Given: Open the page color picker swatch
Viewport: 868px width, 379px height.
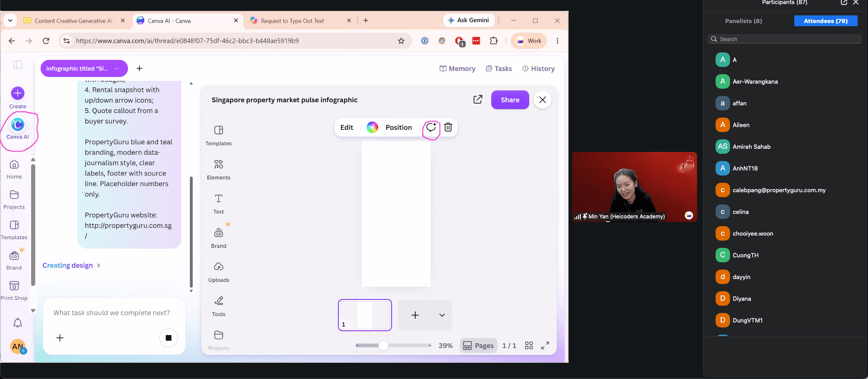Looking at the screenshot, I should click(x=372, y=128).
